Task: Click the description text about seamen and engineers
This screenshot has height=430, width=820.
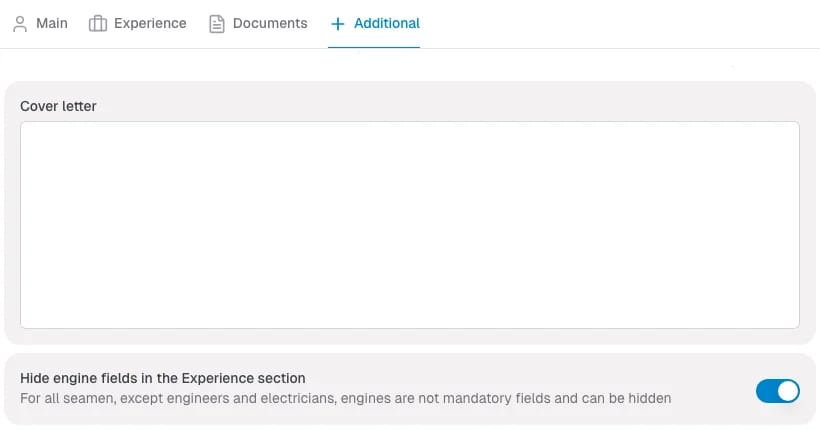Action: [345, 398]
